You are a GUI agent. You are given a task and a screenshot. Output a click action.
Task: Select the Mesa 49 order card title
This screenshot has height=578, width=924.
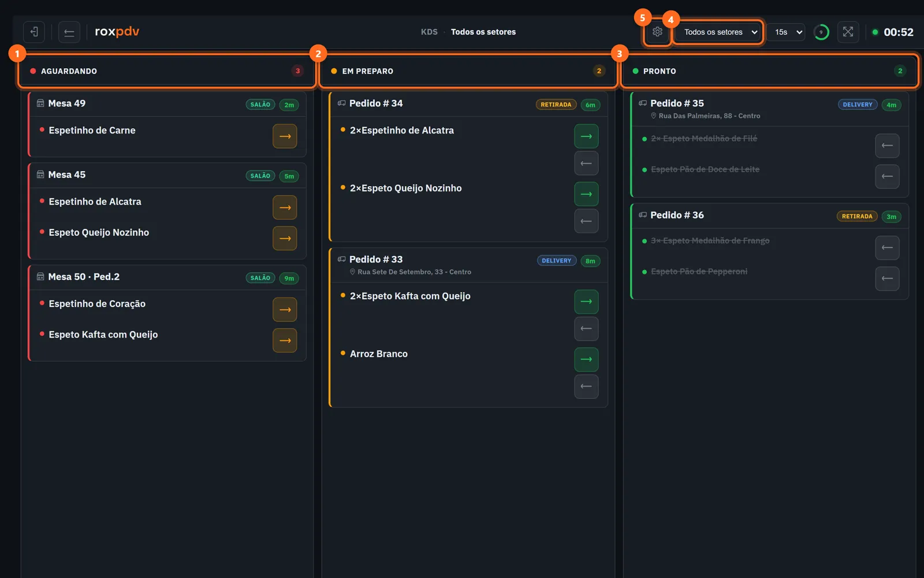(x=67, y=103)
